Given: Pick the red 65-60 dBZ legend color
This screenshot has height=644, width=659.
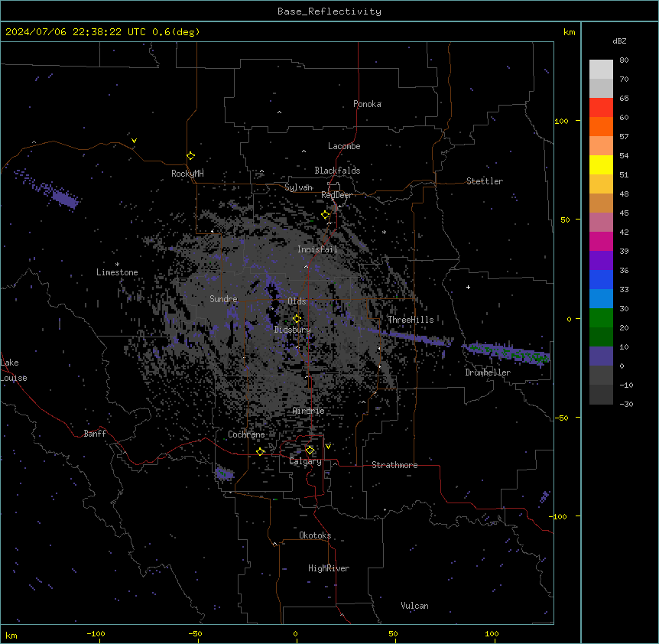Looking at the screenshot, I should (x=601, y=108).
